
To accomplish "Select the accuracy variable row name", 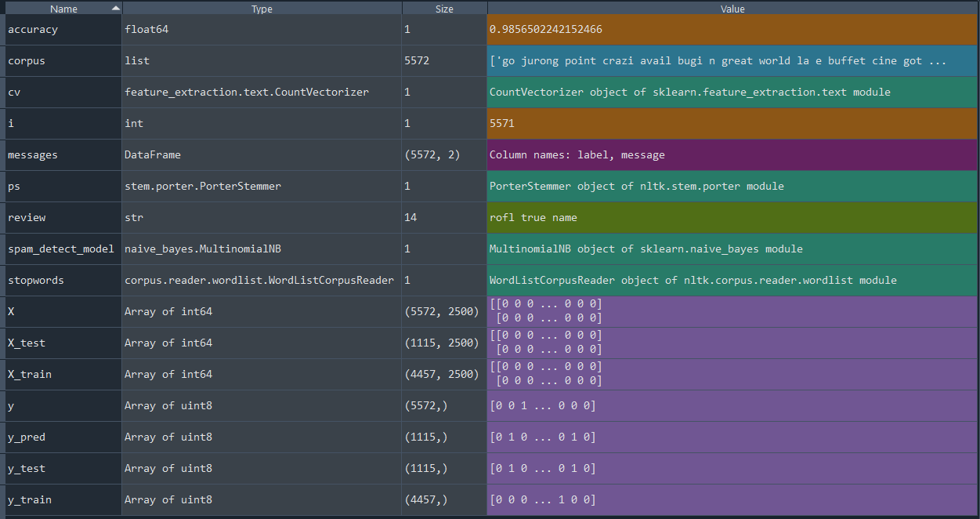I will (x=33, y=30).
